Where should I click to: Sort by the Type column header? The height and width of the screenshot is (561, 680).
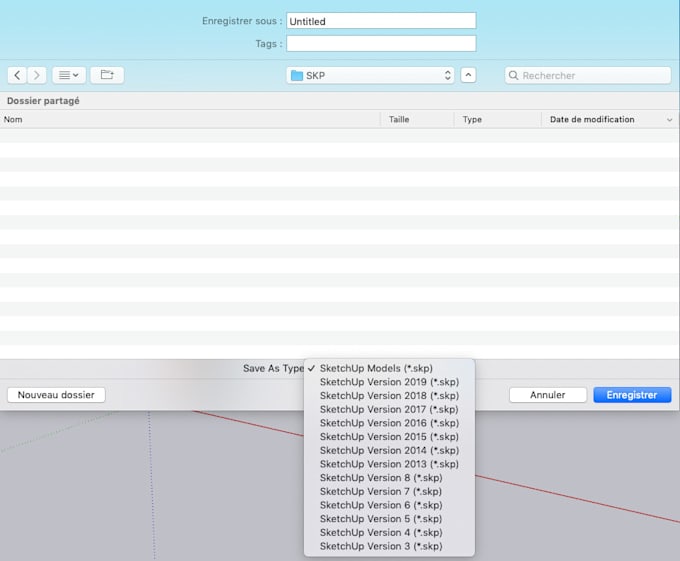point(498,119)
